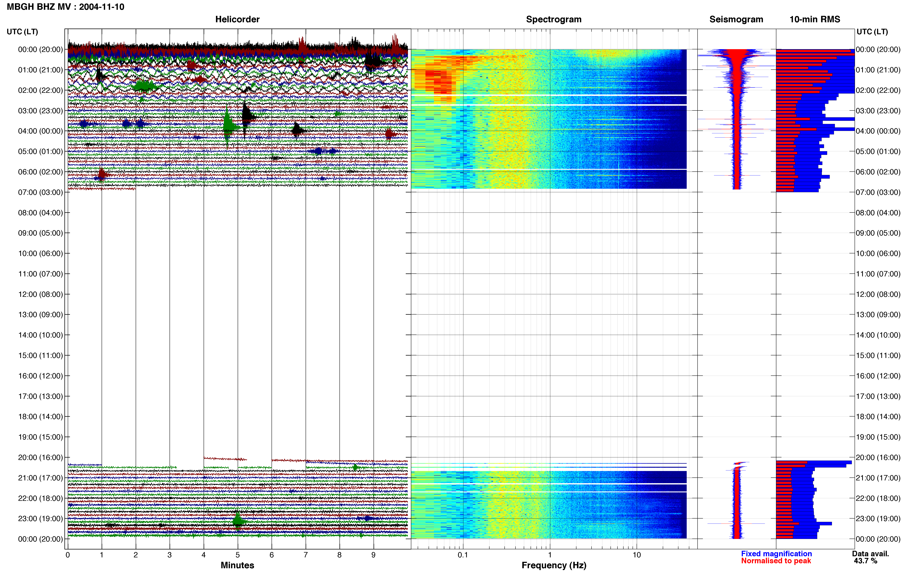The width and height of the screenshot is (924, 578).
Task: Click "04:00 (00:00)" on the RMS time axis
Action: point(878,131)
